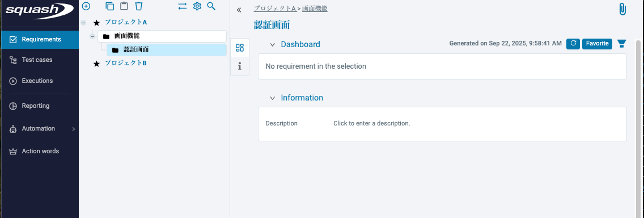
Task: Click the delete trash icon
Action: (139, 6)
